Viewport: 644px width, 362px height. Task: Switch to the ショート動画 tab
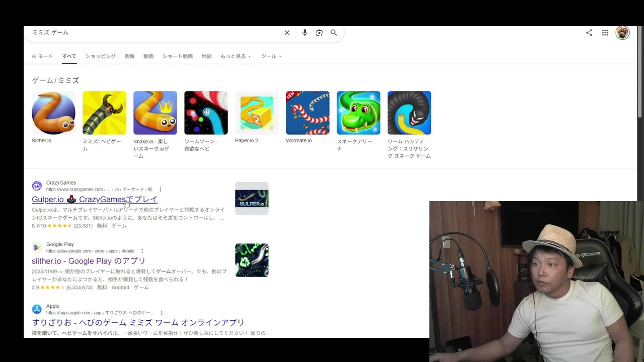177,56
